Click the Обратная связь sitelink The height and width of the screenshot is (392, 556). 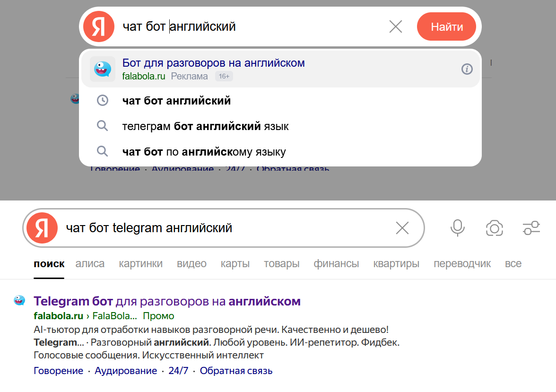(236, 371)
